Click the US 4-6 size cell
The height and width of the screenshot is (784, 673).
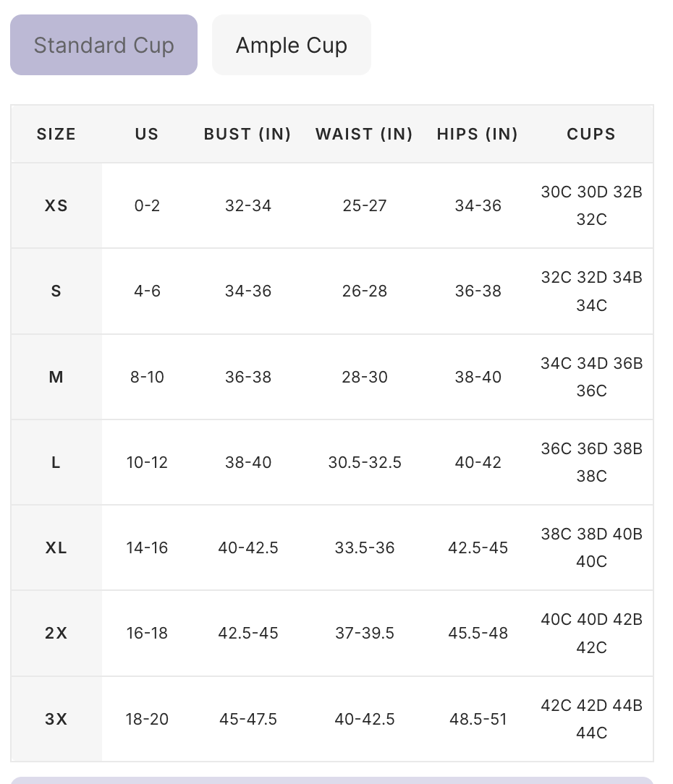coord(147,291)
